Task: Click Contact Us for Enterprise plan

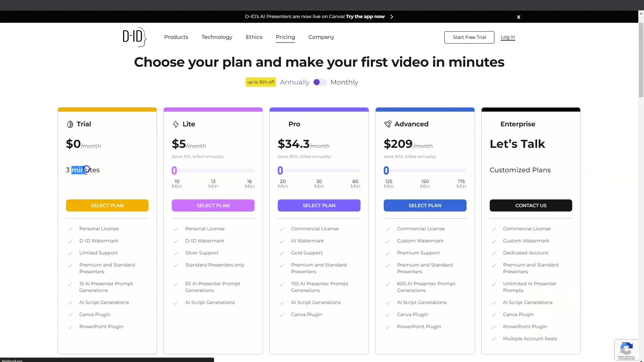Action: tap(531, 205)
